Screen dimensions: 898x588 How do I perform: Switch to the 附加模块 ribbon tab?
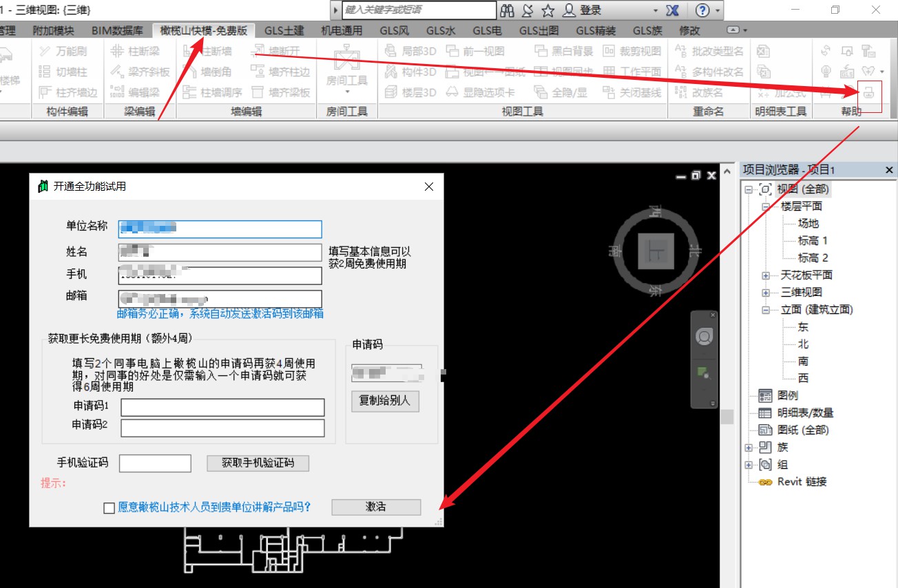(53, 30)
